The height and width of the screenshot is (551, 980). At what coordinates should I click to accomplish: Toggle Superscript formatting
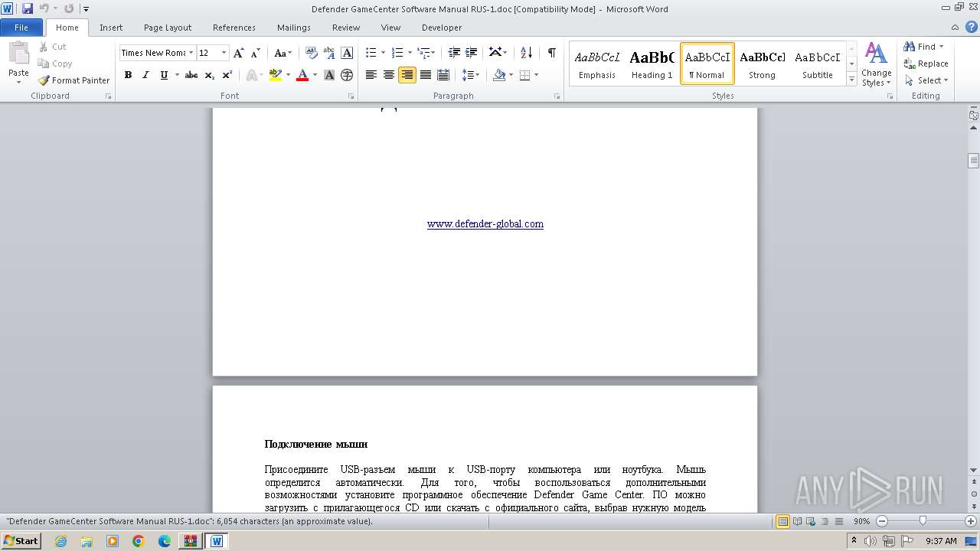pos(227,75)
